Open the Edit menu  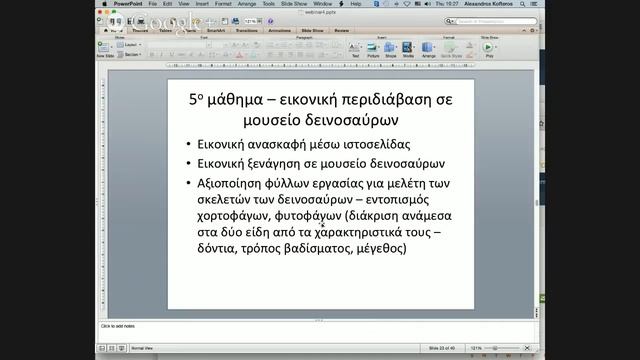(167, 4)
